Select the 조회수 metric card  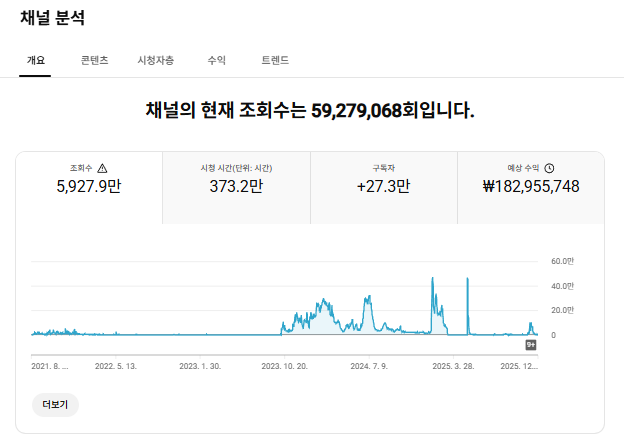pos(89,187)
